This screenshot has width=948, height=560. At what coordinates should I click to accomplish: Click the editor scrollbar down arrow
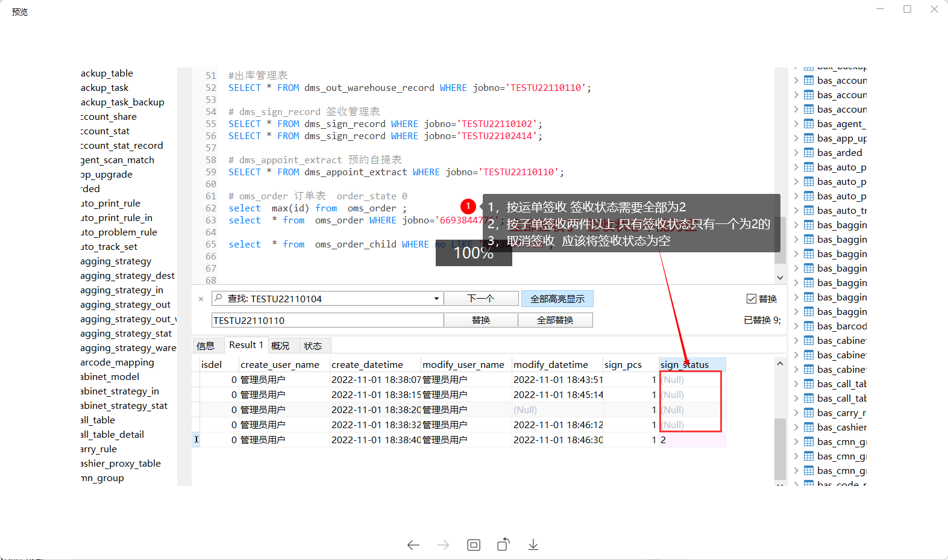780,278
